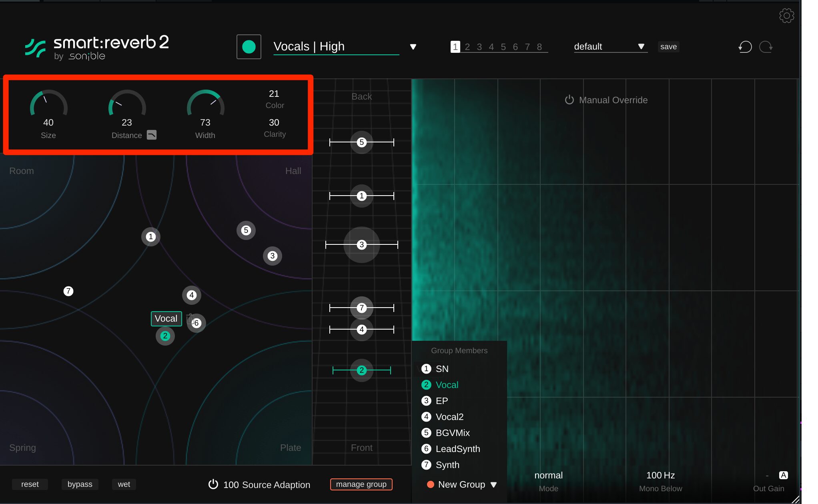Click the Color value 21
This screenshot has width=818, height=504.
tap(274, 94)
